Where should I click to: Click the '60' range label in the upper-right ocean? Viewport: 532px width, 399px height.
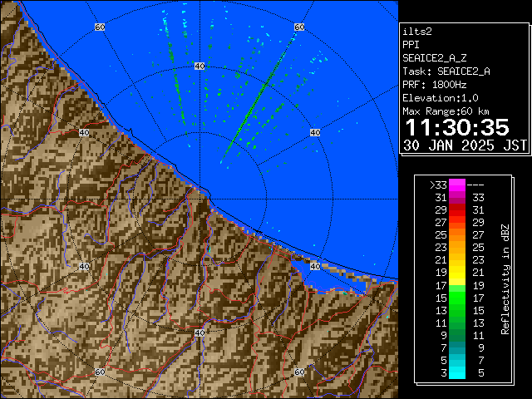[299, 27]
